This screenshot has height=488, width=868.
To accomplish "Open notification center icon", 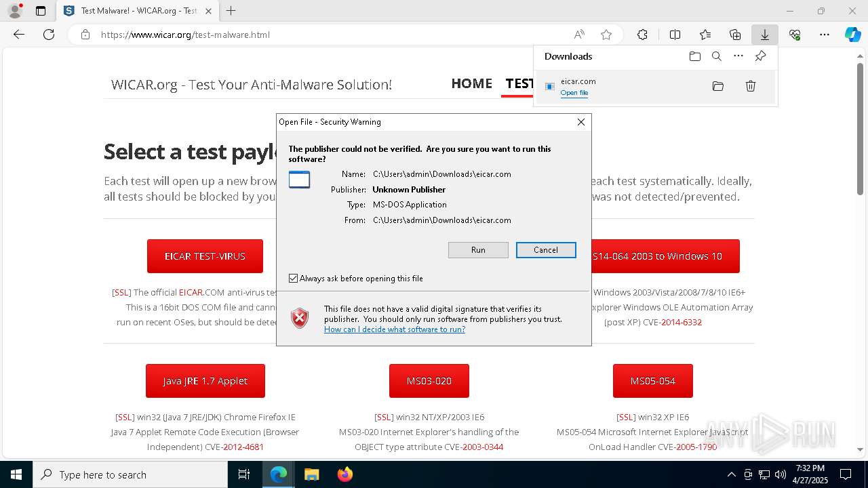I will click(x=846, y=474).
